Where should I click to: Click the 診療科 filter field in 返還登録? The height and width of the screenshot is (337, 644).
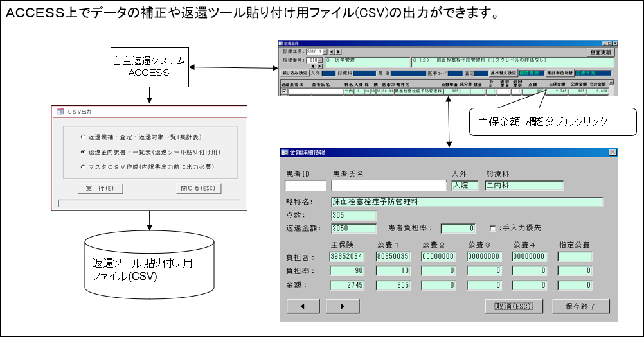point(364,73)
